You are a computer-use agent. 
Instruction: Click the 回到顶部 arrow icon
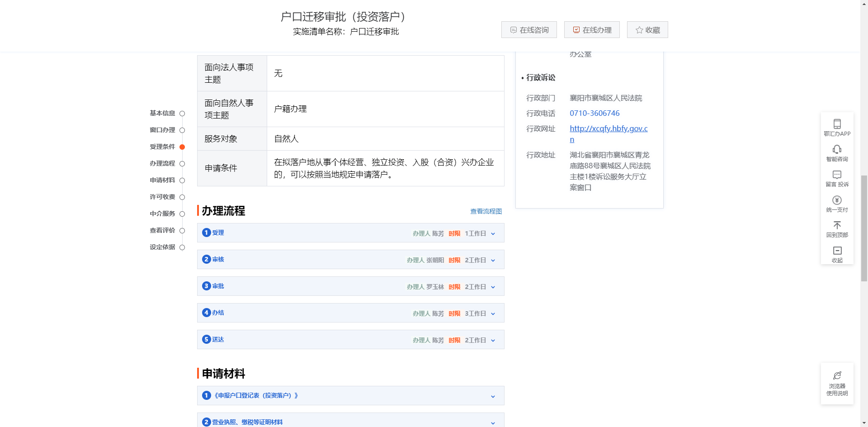(x=837, y=225)
